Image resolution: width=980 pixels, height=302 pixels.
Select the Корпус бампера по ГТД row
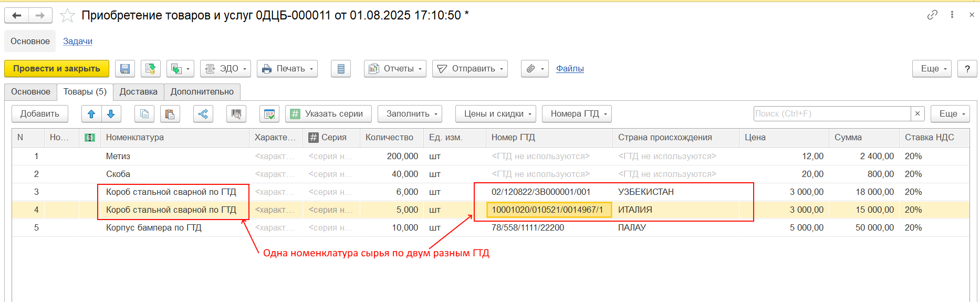click(x=154, y=228)
